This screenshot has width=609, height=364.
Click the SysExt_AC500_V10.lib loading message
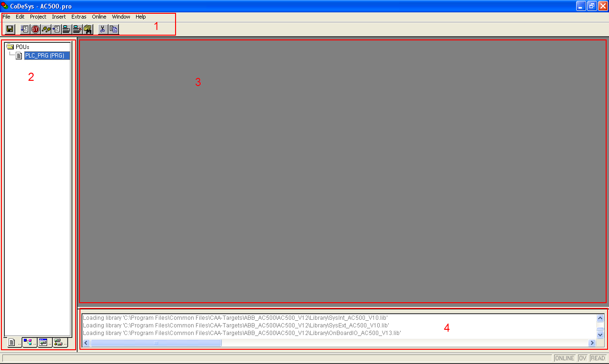point(236,326)
